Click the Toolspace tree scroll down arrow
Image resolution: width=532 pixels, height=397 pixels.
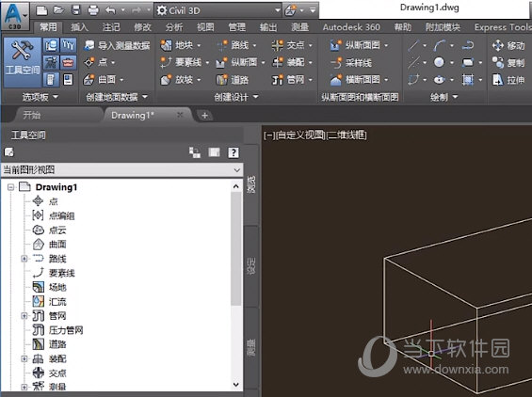(x=236, y=385)
